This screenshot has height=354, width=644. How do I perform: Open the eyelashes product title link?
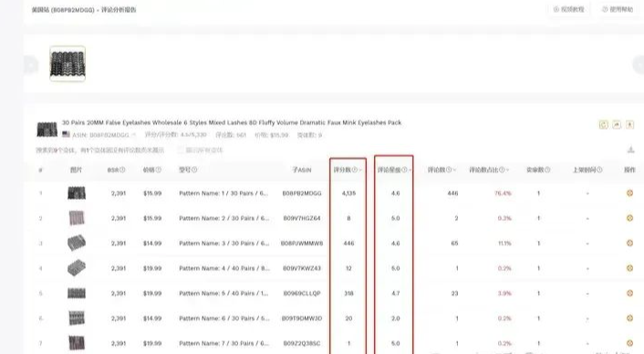[x=232, y=122]
